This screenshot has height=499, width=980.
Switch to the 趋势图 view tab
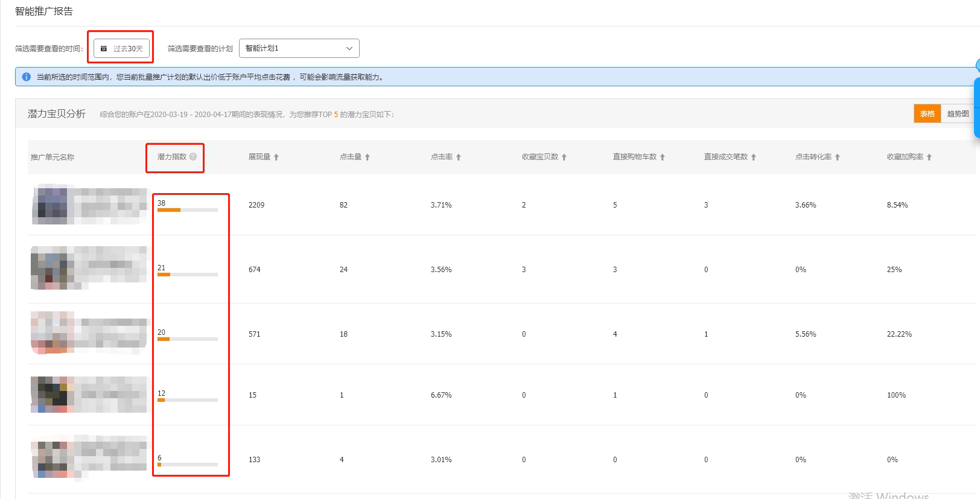[x=957, y=114]
